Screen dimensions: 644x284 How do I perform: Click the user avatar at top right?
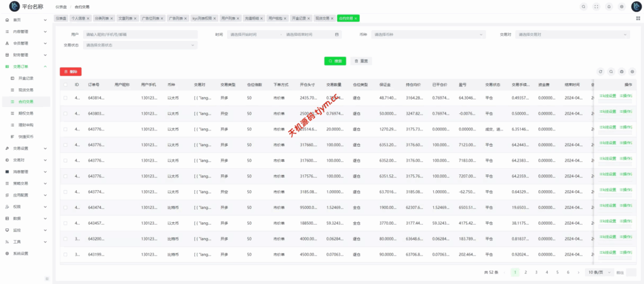pos(636,6)
